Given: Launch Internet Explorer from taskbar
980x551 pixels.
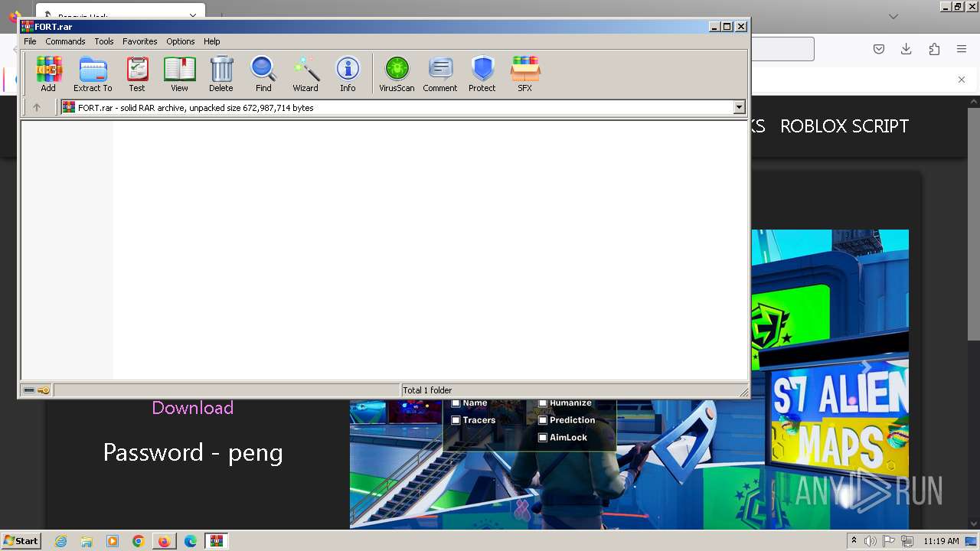Looking at the screenshot, I should 60,541.
